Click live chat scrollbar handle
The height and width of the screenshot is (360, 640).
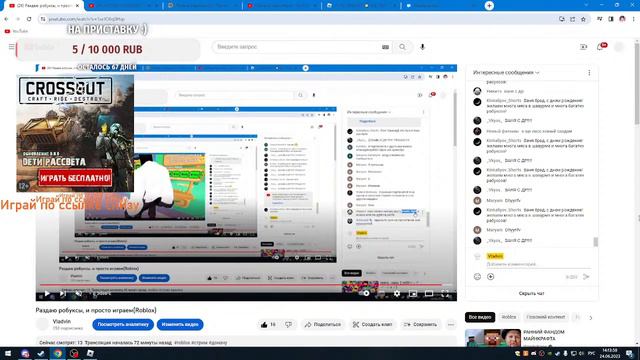click(596, 242)
